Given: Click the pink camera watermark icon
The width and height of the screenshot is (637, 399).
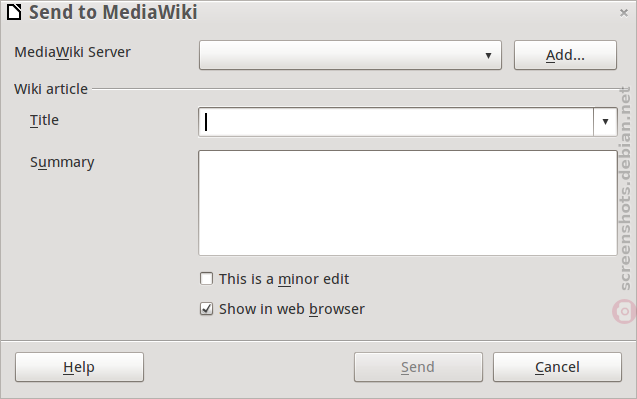Looking at the screenshot, I should 625,312.
